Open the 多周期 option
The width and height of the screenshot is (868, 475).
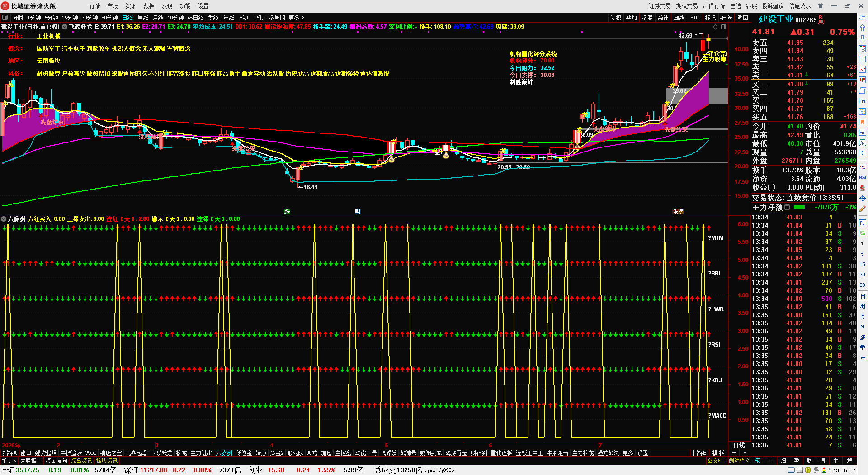point(277,18)
